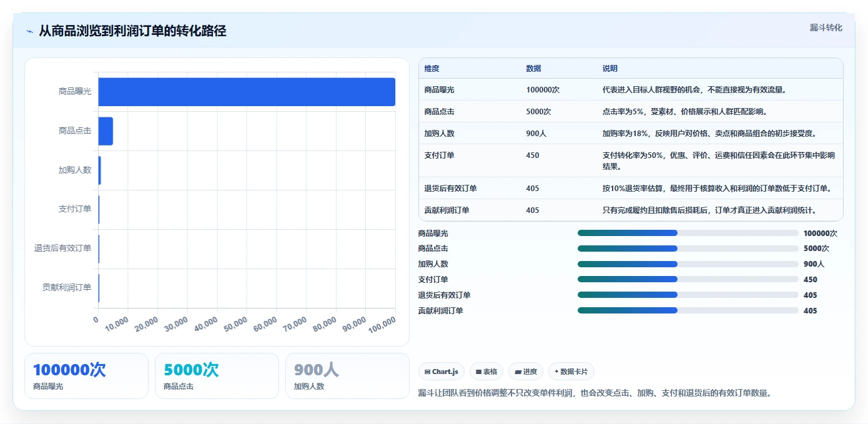The height and width of the screenshot is (424, 868).
Task: Click the 商品曝光 y-axis label of the chart
Action: pos(75,92)
